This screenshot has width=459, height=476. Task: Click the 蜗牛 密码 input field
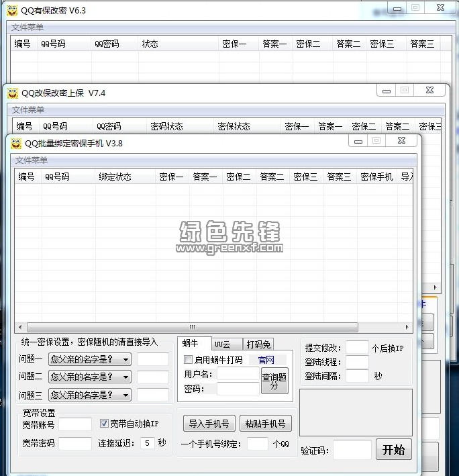click(x=238, y=389)
